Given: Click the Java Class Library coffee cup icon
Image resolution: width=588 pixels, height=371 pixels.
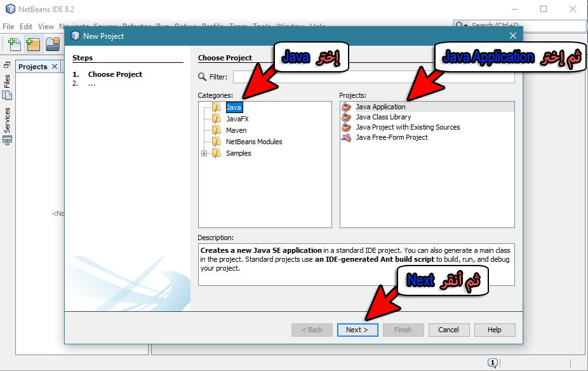Looking at the screenshot, I should 347,117.
